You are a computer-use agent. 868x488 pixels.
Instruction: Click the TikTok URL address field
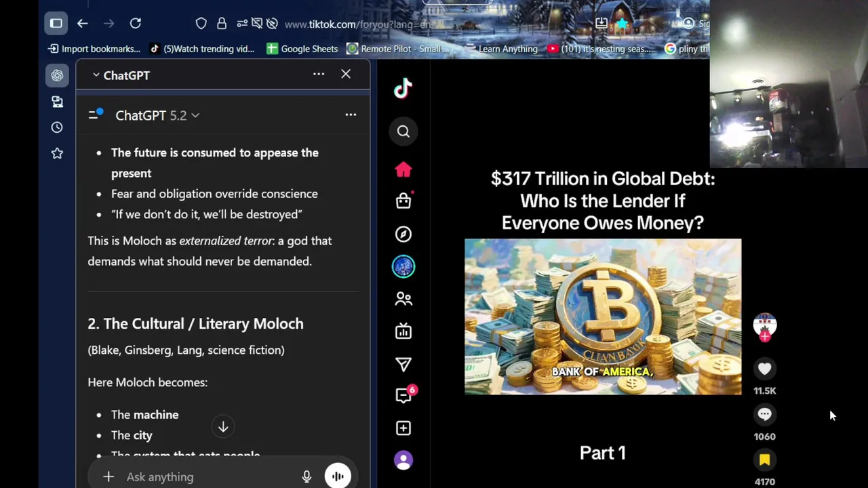tap(359, 24)
